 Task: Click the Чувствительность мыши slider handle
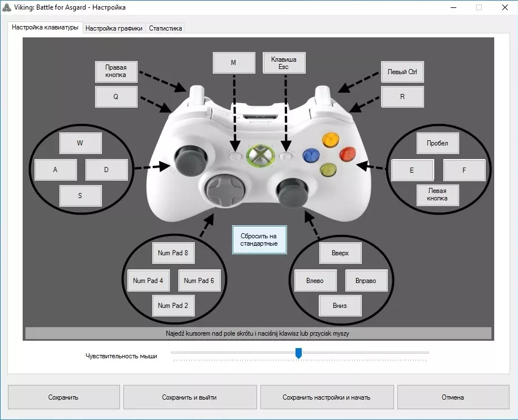pos(299,353)
